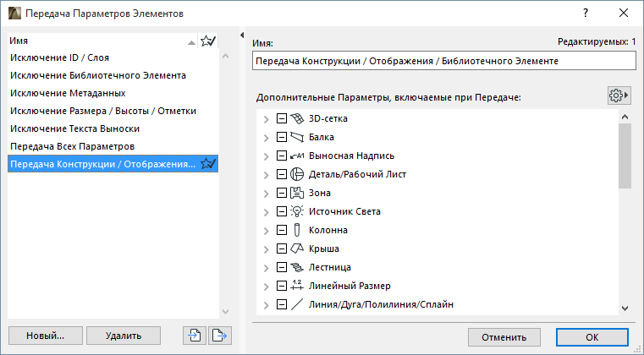This screenshot has height=355, width=644.
Task: Expand the Линейный Размер tree row
Action: click(267, 286)
